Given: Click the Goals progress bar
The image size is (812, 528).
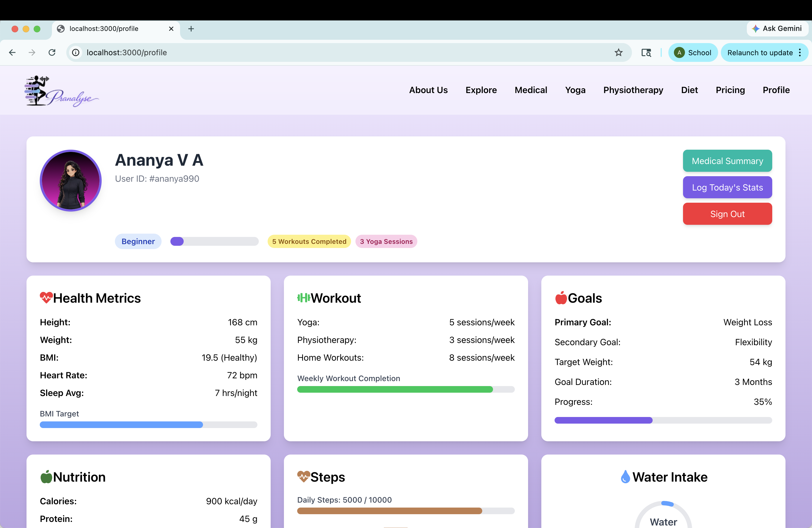Looking at the screenshot, I should point(663,420).
